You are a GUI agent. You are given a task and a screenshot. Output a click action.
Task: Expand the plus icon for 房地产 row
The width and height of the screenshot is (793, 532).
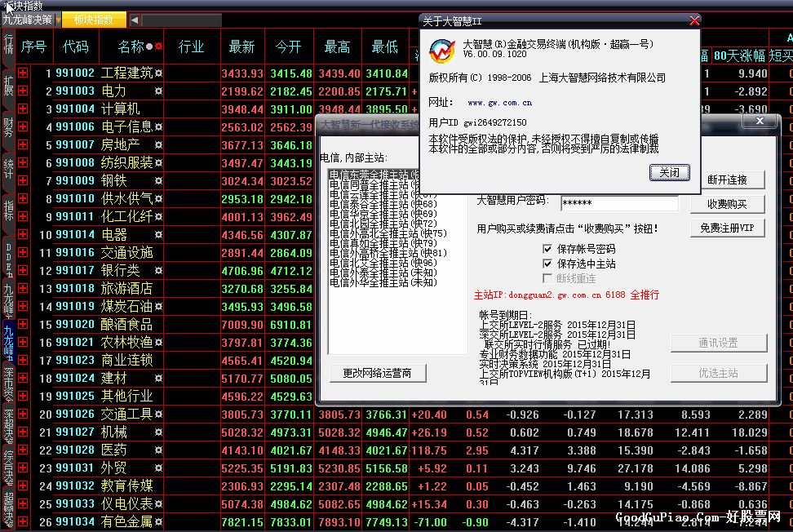pos(23,144)
